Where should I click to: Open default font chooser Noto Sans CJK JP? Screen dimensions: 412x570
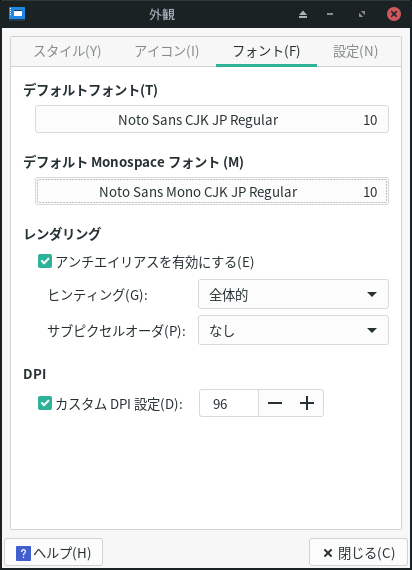click(x=212, y=120)
